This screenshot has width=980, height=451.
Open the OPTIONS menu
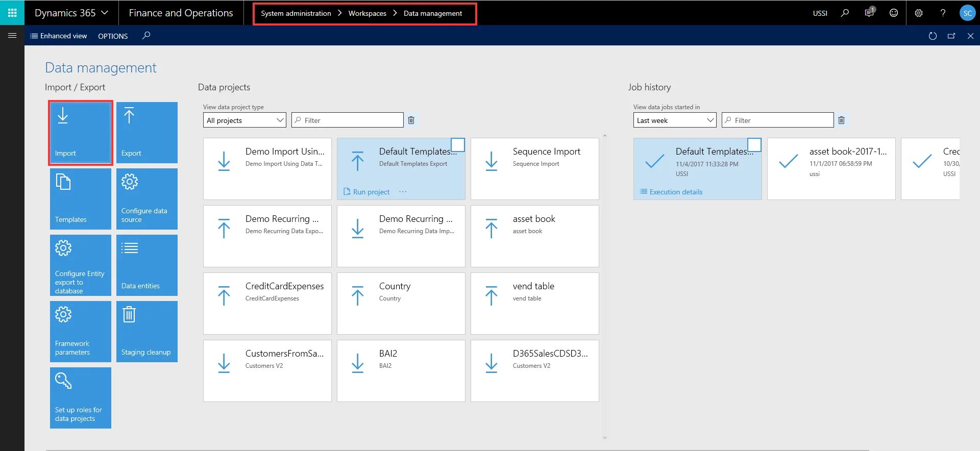pyautogui.click(x=113, y=36)
